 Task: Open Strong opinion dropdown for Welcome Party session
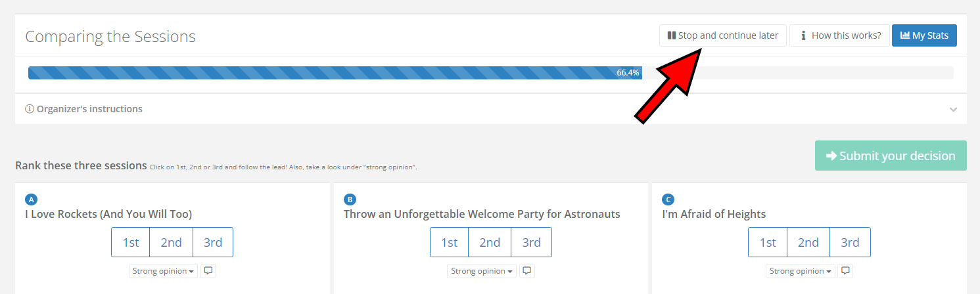click(482, 270)
